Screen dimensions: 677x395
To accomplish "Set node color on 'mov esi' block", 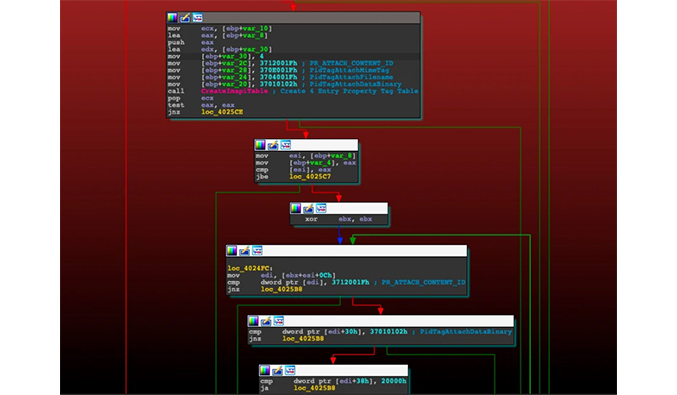I will (x=260, y=145).
